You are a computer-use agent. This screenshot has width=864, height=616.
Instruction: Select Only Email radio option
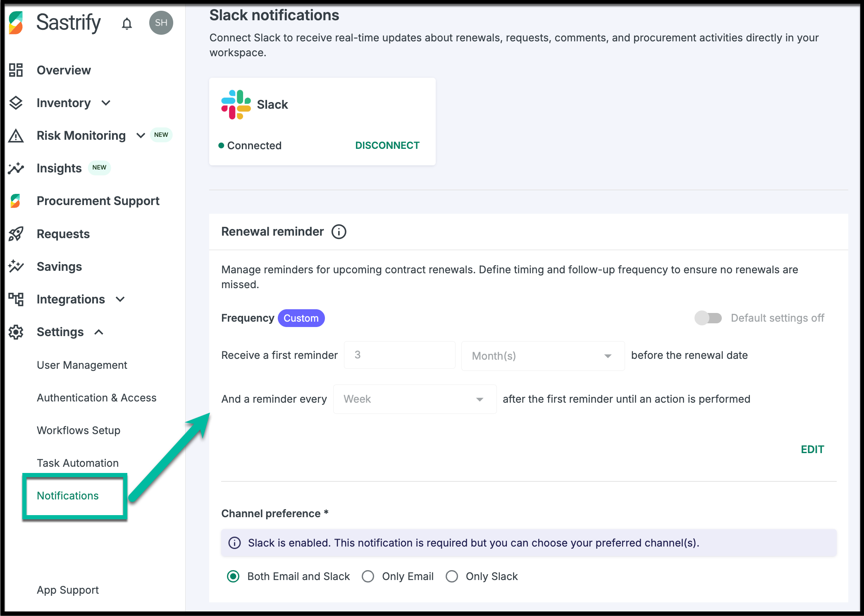(x=368, y=576)
